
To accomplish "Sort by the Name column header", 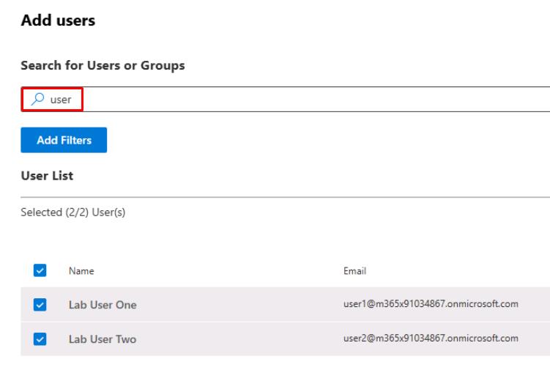I will click(81, 271).
